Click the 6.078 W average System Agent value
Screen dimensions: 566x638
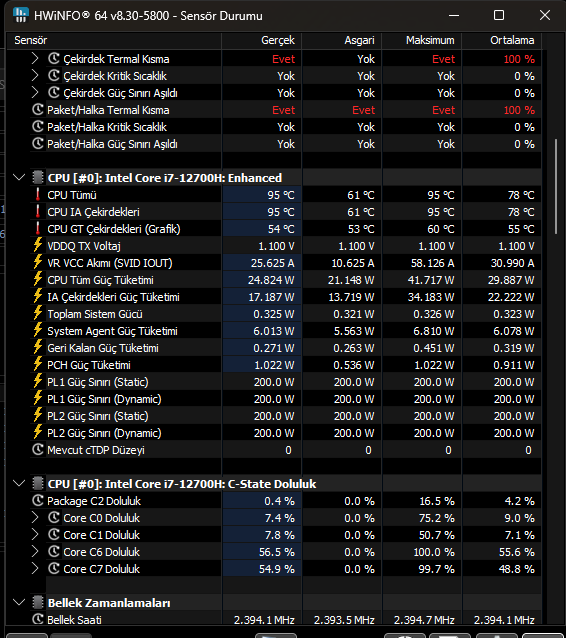[514, 331]
